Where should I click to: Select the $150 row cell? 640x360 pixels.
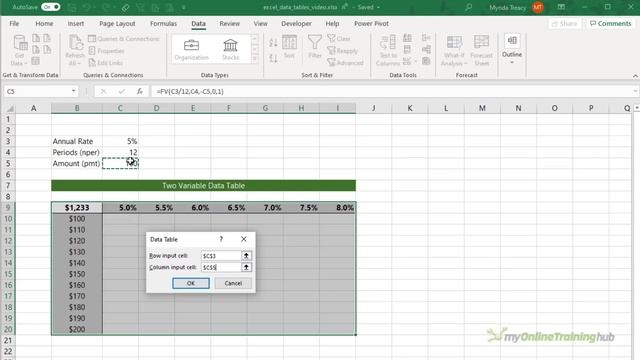[77, 274]
